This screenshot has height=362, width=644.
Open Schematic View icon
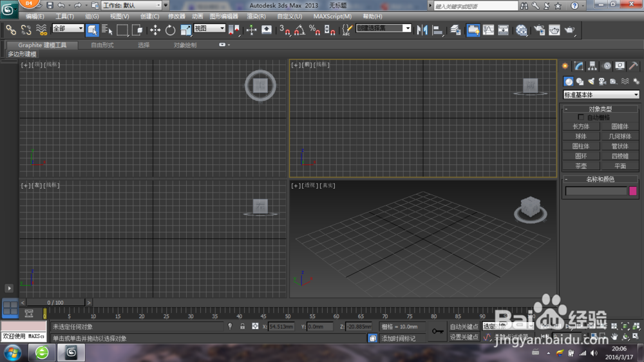504,30
